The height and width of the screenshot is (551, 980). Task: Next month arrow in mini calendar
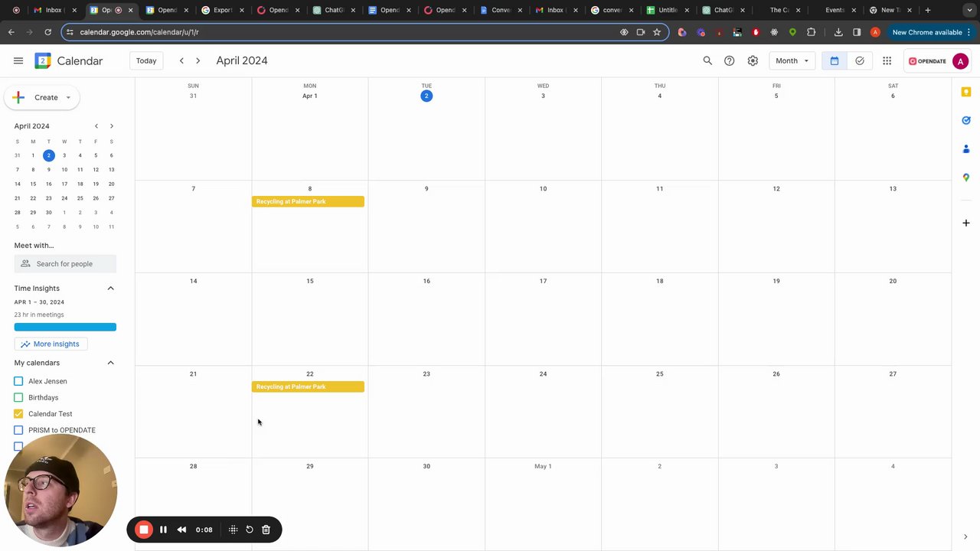click(x=111, y=126)
